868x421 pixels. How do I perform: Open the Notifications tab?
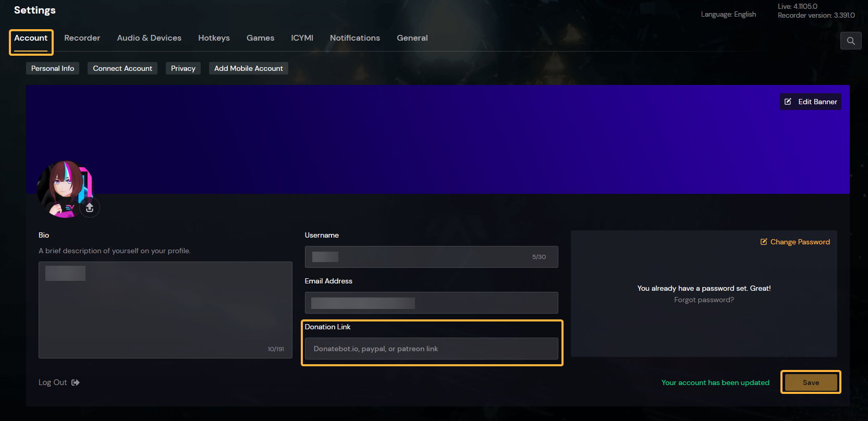click(x=354, y=38)
